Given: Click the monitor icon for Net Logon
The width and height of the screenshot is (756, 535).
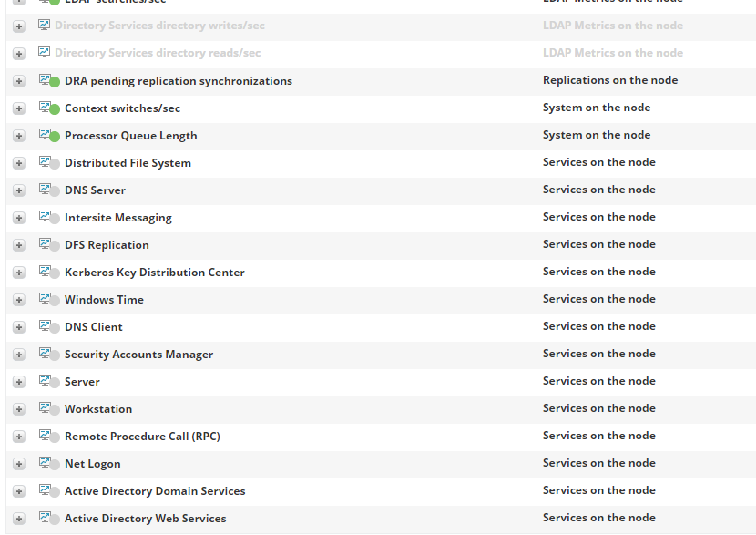Looking at the screenshot, I should click(x=49, y=464).
